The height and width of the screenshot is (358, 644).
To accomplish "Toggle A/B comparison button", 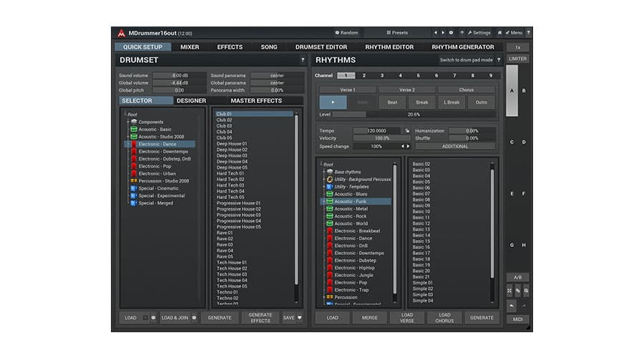I will pos(517,277).
